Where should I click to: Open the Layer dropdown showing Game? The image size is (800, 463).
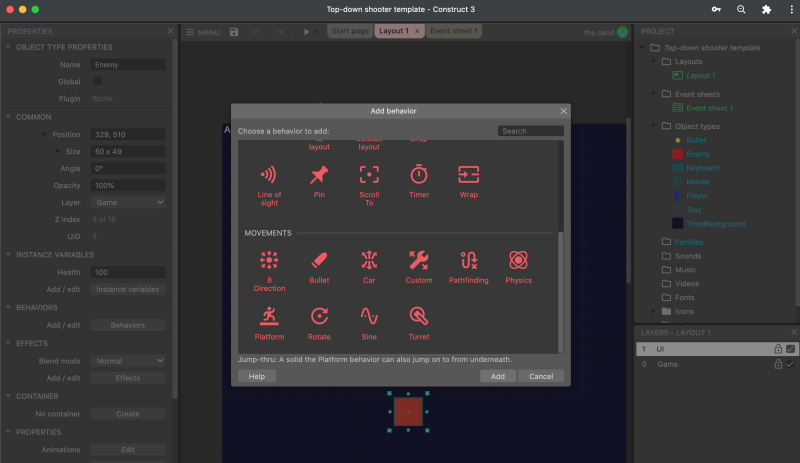(x=128, y=203)
